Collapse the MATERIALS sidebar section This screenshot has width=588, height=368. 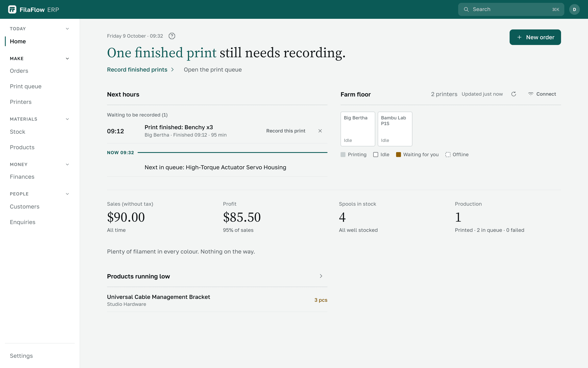click(x=67, y=119)
